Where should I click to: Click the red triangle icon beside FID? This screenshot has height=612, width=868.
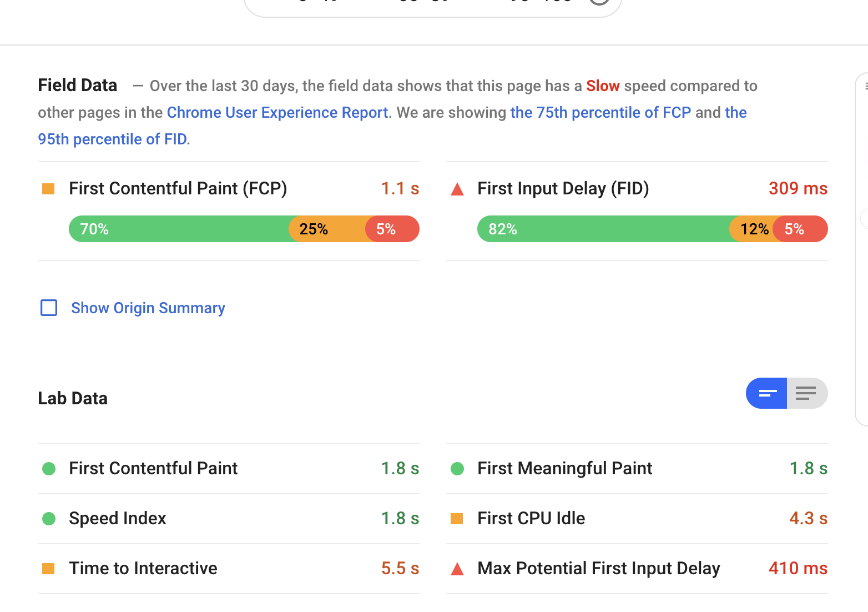(457, 189)
